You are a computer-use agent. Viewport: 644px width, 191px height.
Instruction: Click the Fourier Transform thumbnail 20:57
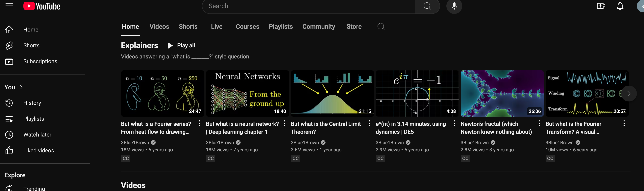[x=587, y=93]
